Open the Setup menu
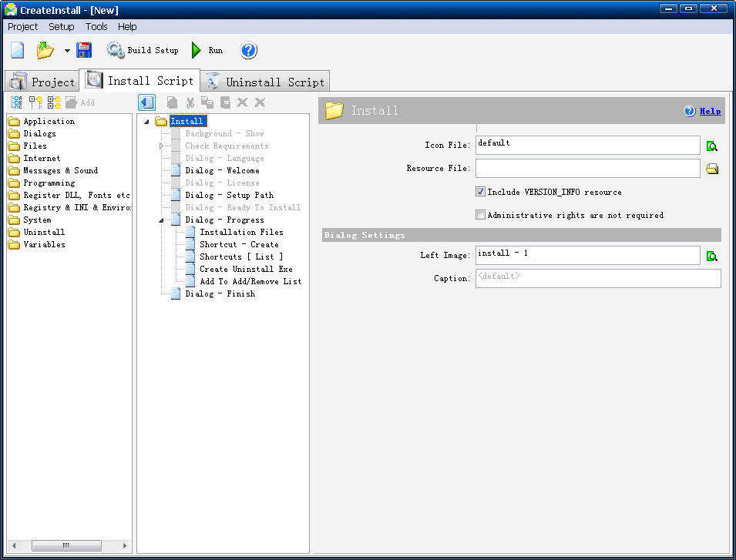Image resolution: width=736 pixels, height=560 pixels. (62, 27)
